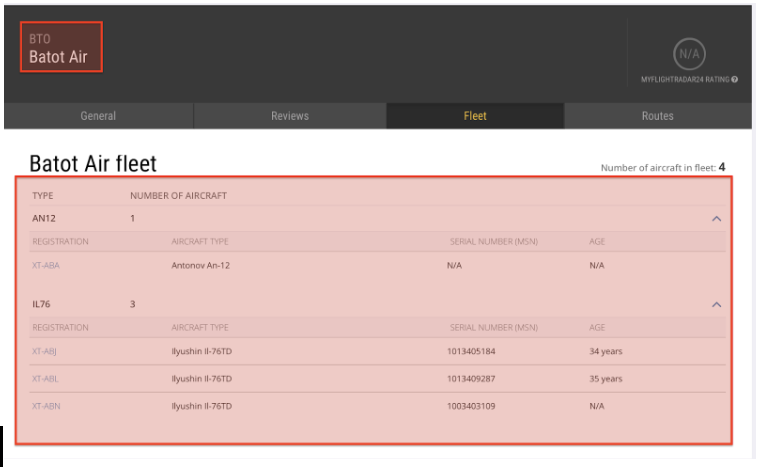
Task: Click the NUMBER OF AIRCRAFT column header
Action: (x=179, y=196)
